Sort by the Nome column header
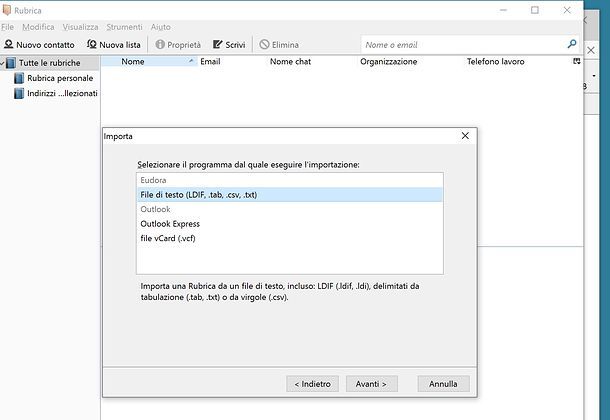The width and height of the screenshot is (610, 420). point(149,61)
